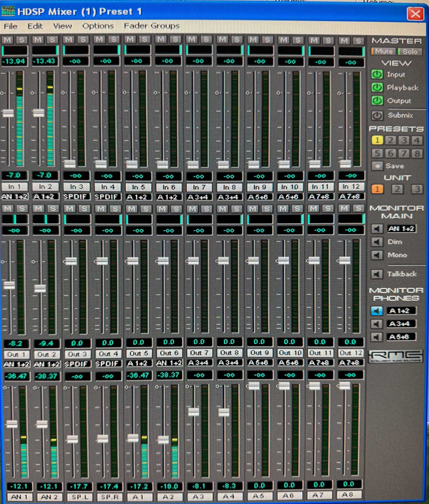
Task: Open the Options menu
Action: point(98,26)
